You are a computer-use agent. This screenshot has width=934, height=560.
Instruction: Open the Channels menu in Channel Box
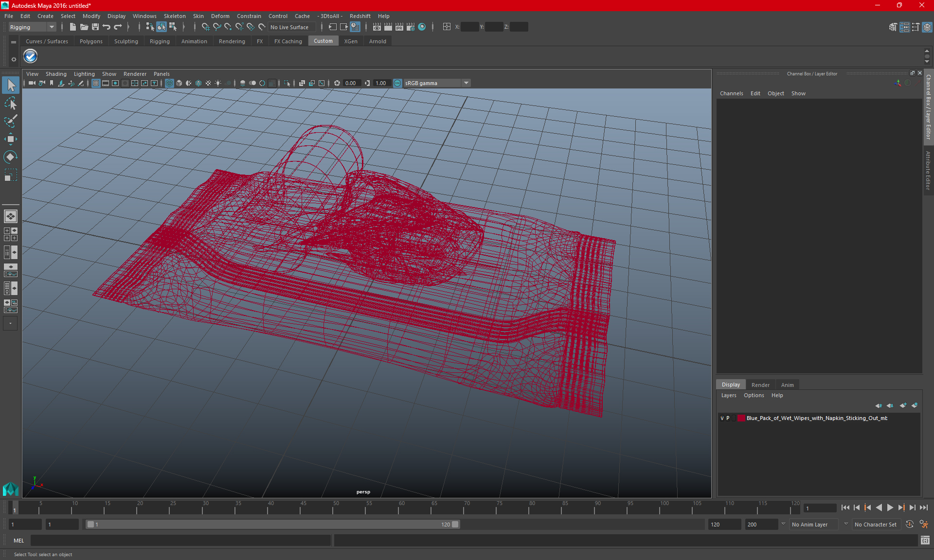(x=731, y=93)
